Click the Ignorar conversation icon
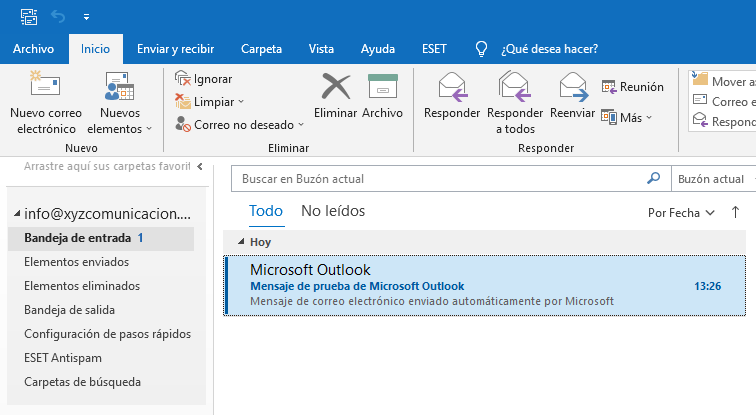756x415 pixels. coord(183,78)
